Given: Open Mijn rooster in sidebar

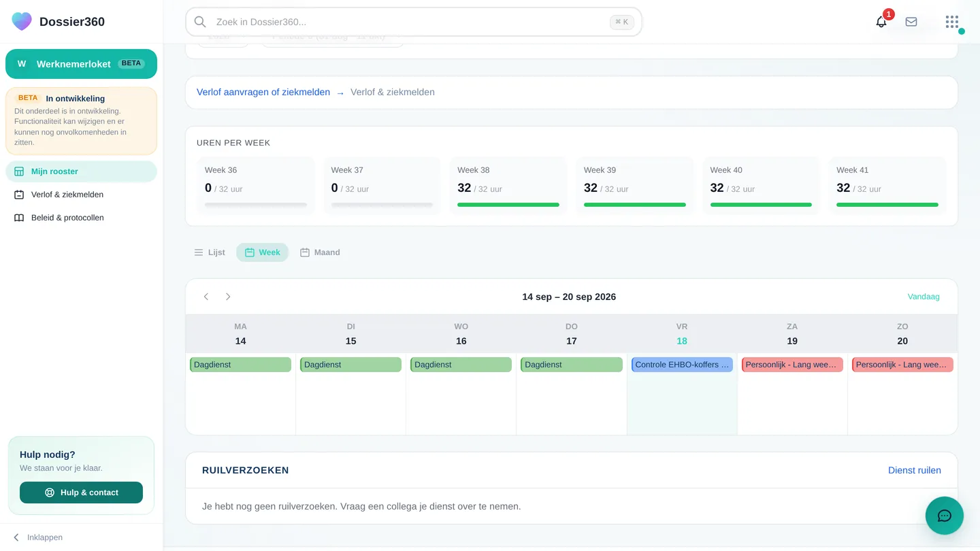Looking at the screenshot, I should tap(81, 171).
